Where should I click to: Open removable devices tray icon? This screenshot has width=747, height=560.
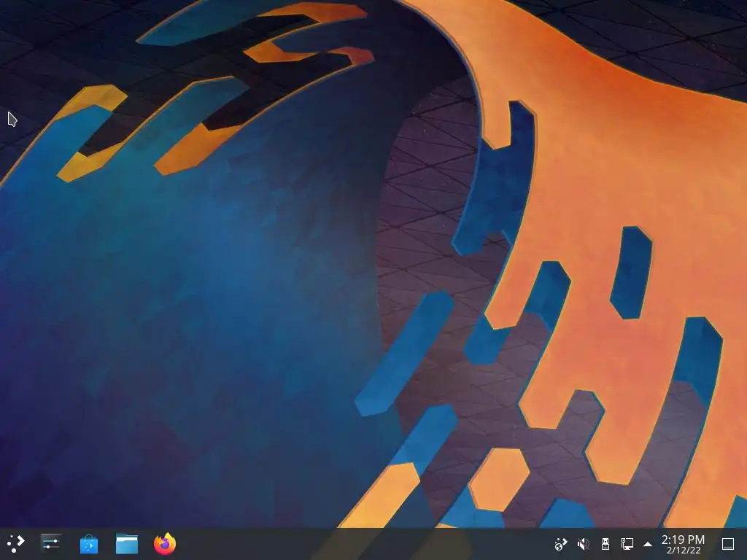pyautogui.click(x=605, y=544)
